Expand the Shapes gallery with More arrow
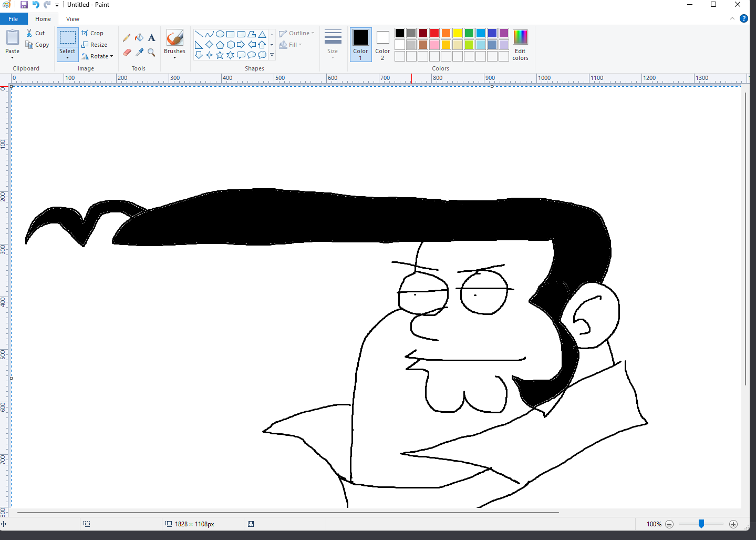The image size is (756, 540). click(x=272, y=55)
